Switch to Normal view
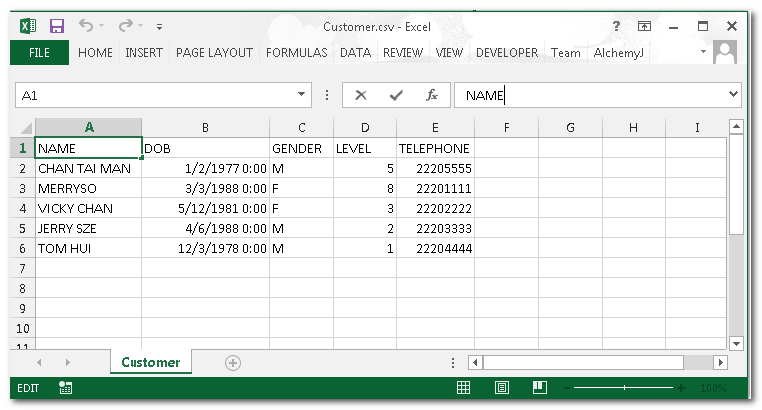The width and height of the screenshot is (762, 410). [464, 388]
